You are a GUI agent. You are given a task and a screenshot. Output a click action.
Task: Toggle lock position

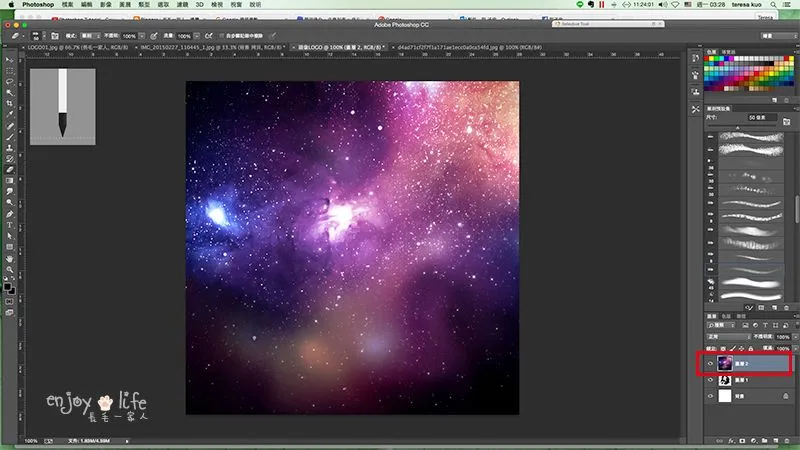pyautogui.click(x=741, y=348)
